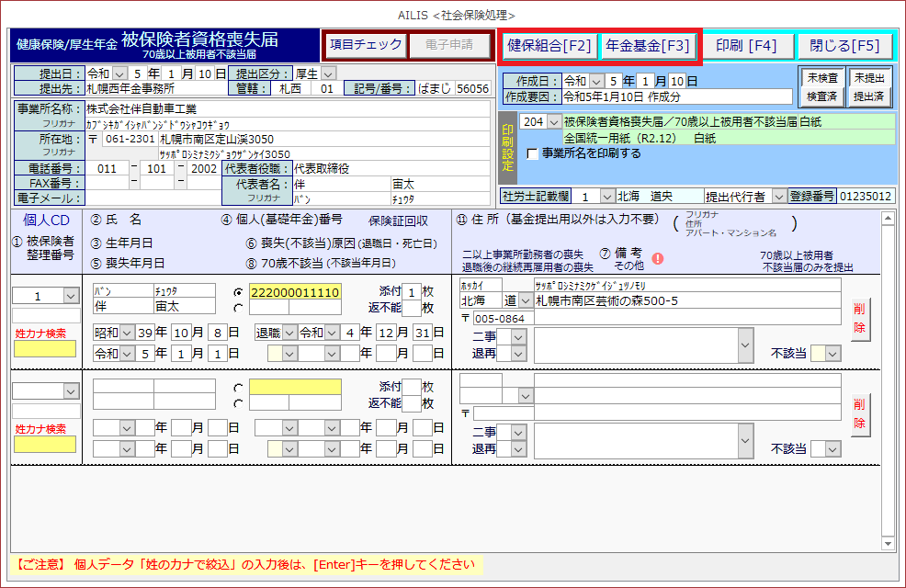
Task: Open the 提出代行者 dropdown
Action: 778,197
